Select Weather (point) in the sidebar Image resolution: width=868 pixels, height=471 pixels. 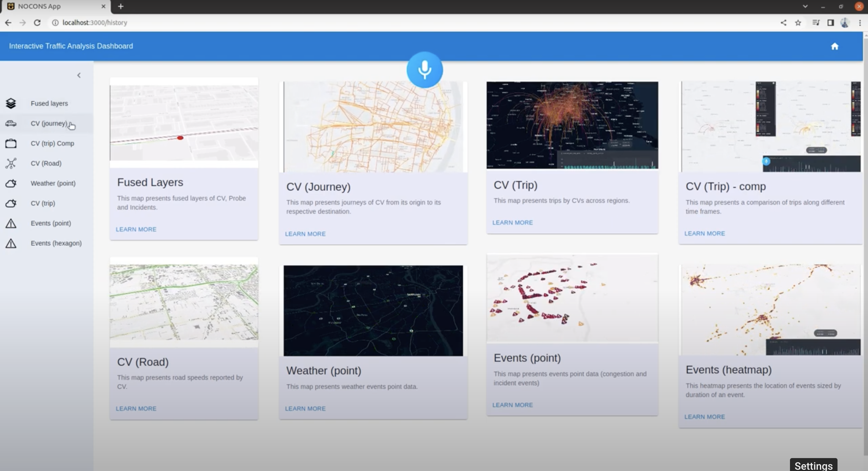47,183
